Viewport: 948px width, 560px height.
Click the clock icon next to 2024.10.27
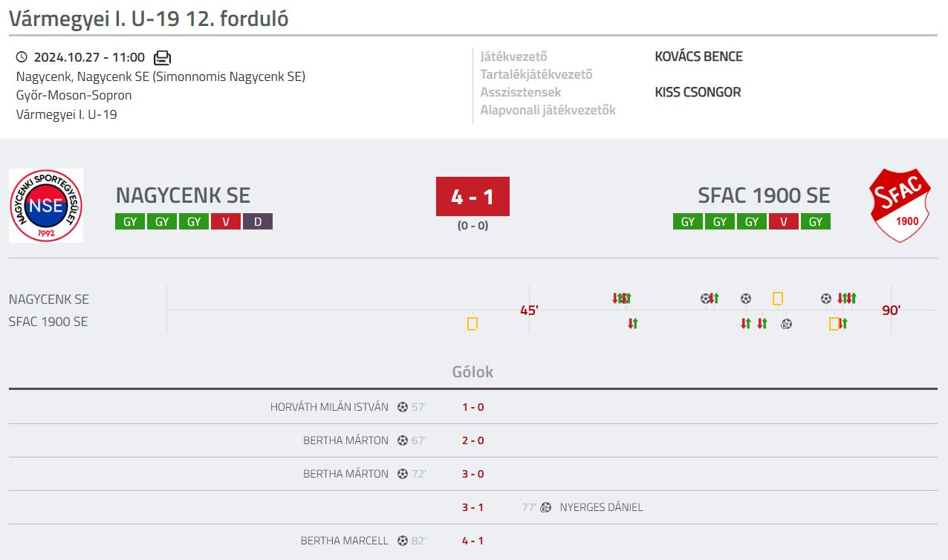(x=22, y=57)
